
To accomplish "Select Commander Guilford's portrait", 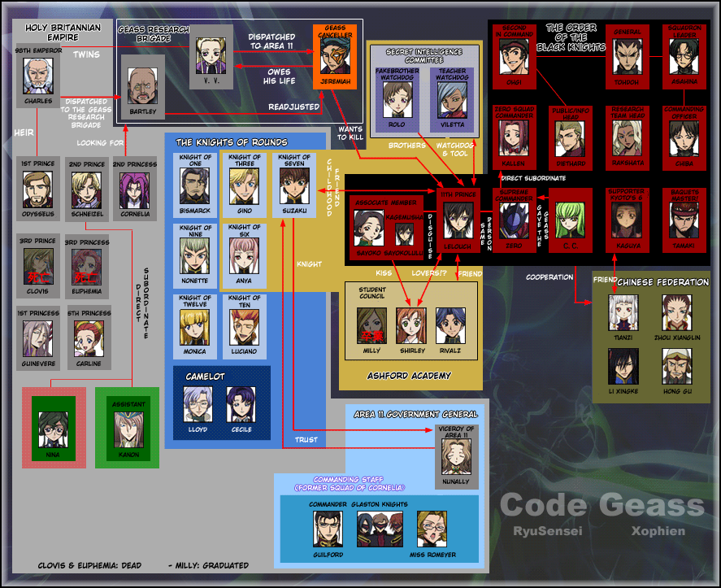I will point(328,529).
